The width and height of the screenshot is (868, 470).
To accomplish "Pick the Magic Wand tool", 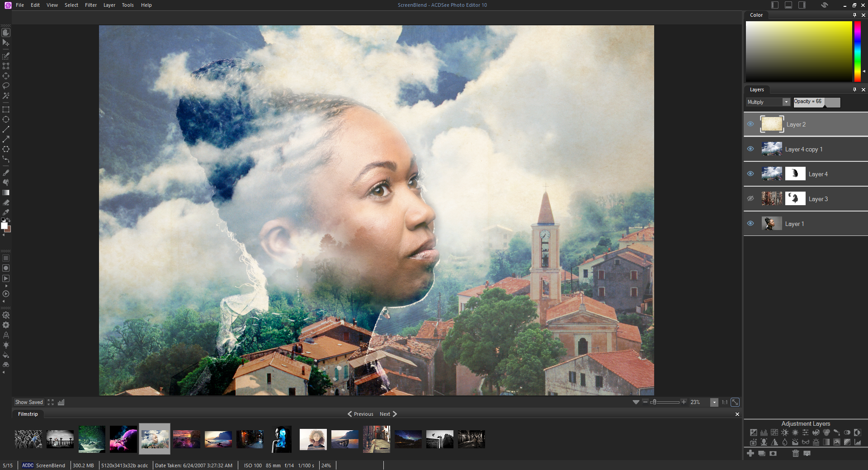I will click(6, 96).
